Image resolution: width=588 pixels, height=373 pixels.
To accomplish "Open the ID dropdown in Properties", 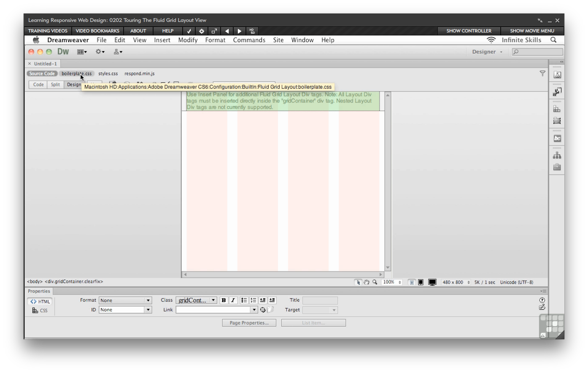I will (125, 310).
